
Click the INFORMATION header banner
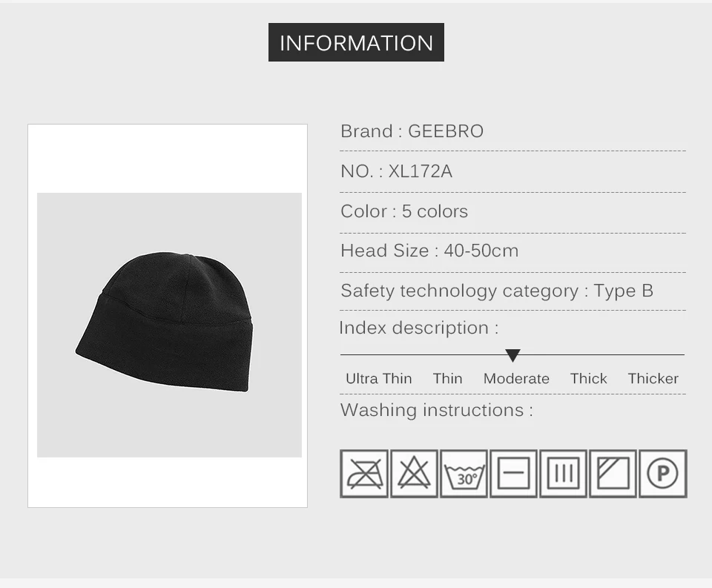click(x=356, y=42)
